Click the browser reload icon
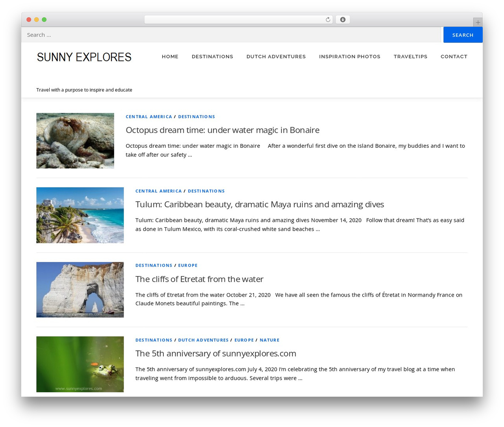 328,20
